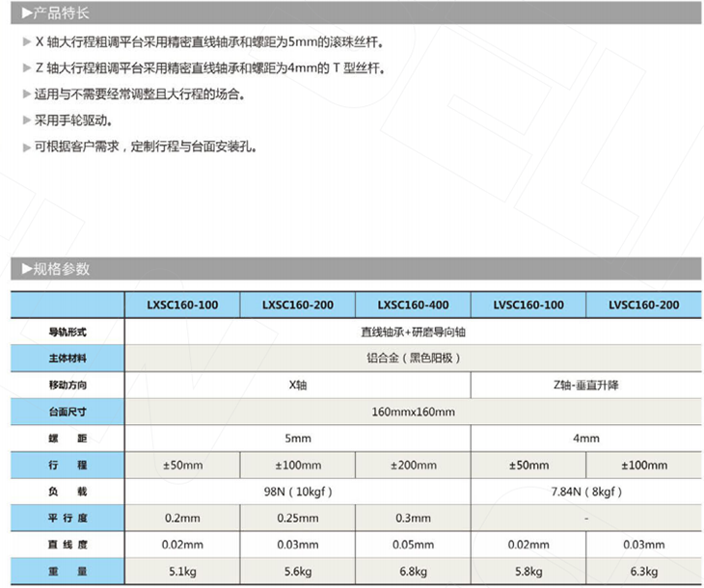Click the 导轨形式 row label

click(68, 332)
